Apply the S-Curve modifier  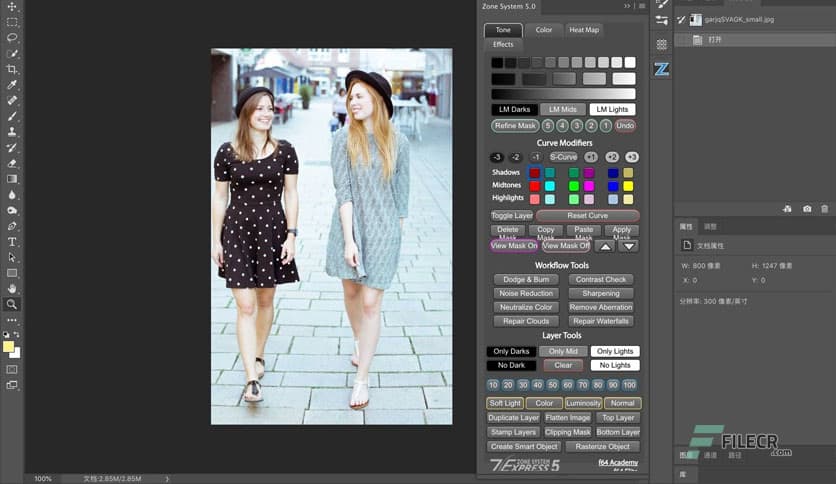coord(563,157)
